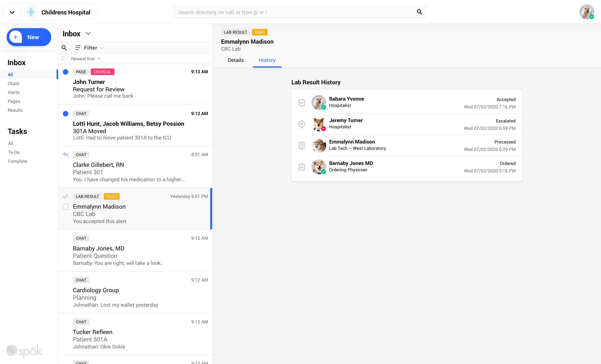Open the Inbox title dropdown
Screen dimensions: 601x364
(x=88, y=34)
